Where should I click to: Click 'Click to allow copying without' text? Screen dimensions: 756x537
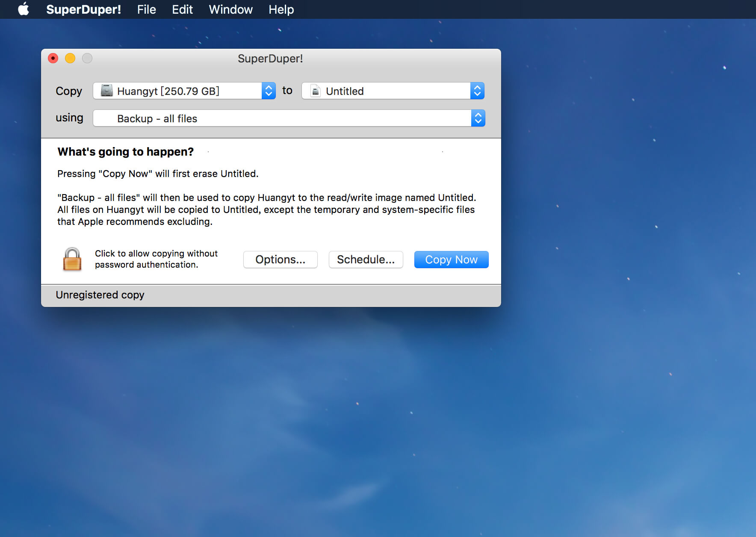pos(156,254)
